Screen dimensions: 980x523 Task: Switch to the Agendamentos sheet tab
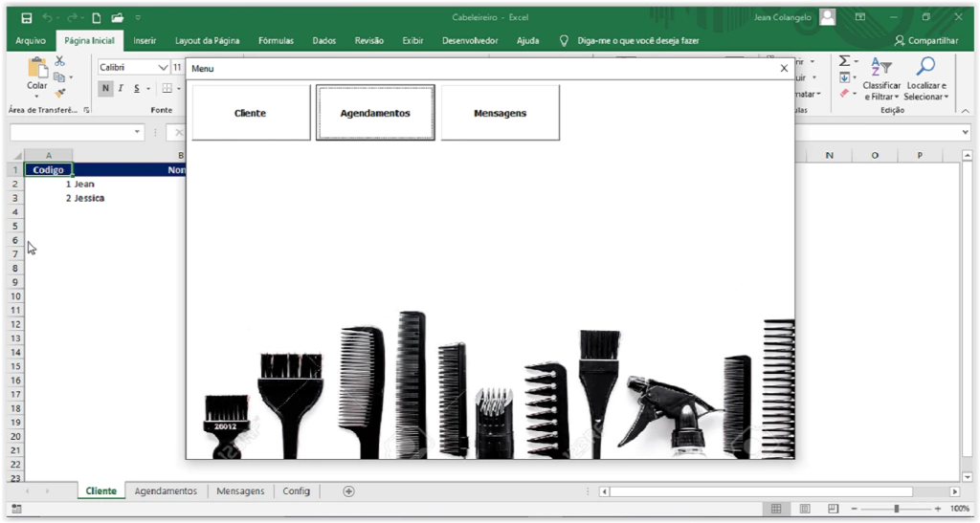[x=166, y=490]
